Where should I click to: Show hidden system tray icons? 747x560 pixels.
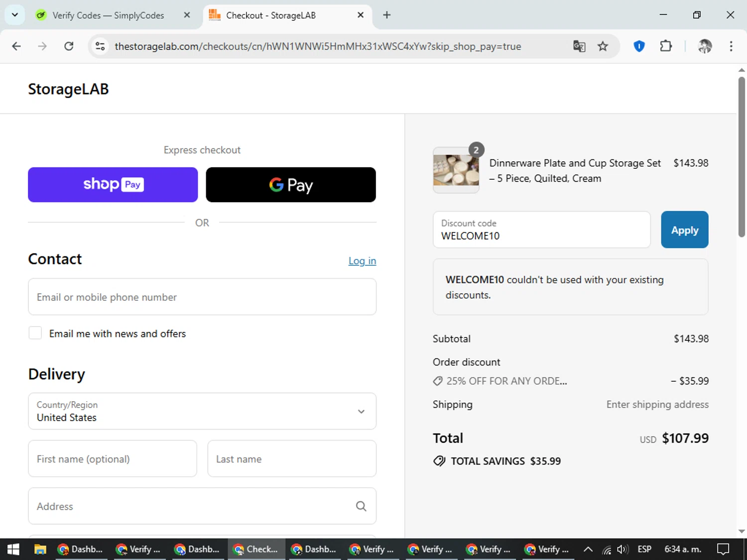[588, 549]
